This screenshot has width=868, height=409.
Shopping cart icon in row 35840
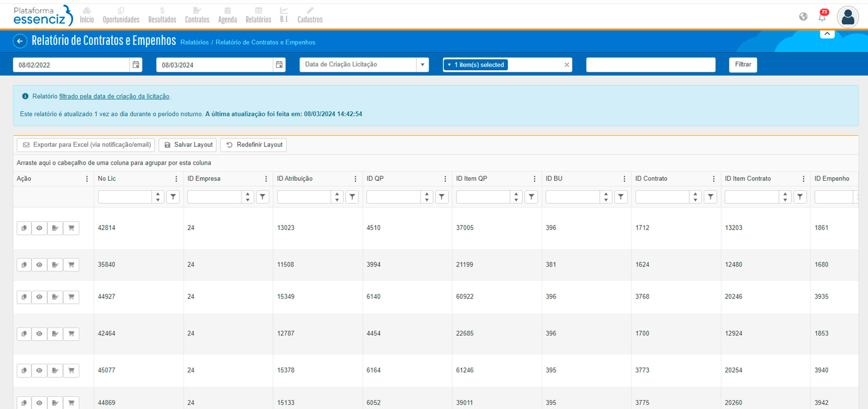tap(71, 265)
